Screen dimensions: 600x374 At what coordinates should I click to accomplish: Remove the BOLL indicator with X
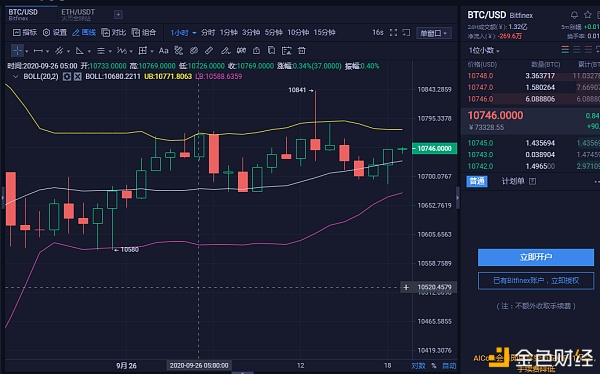pos(77,77)
